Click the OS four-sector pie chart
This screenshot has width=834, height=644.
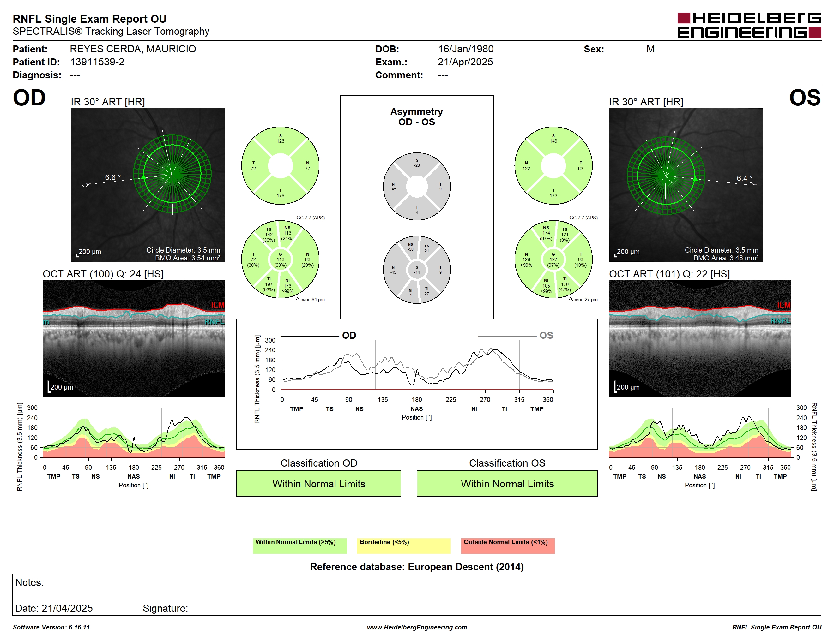553,166
